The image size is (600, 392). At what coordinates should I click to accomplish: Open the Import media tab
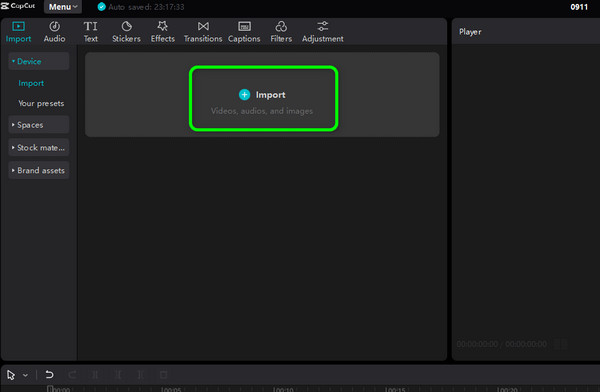[18, 32]
